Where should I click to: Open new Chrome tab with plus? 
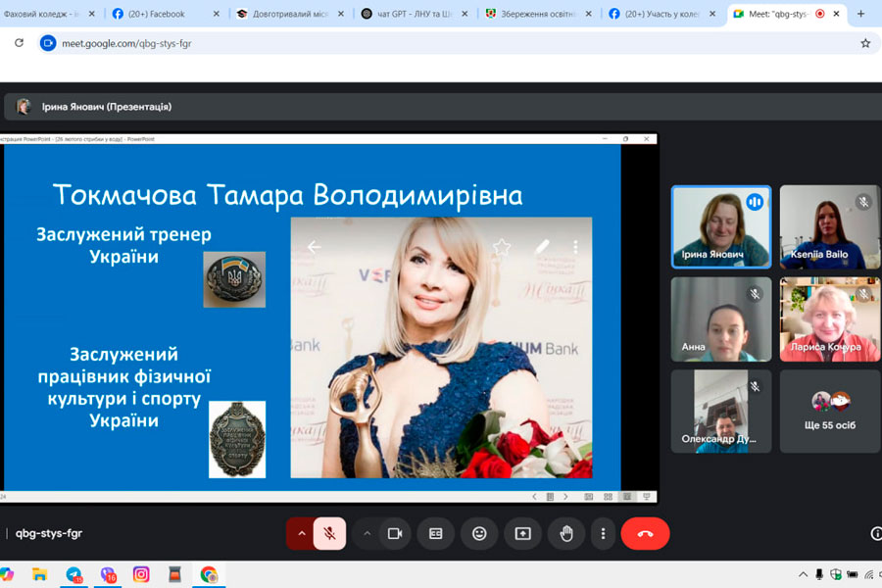(860, 14)
